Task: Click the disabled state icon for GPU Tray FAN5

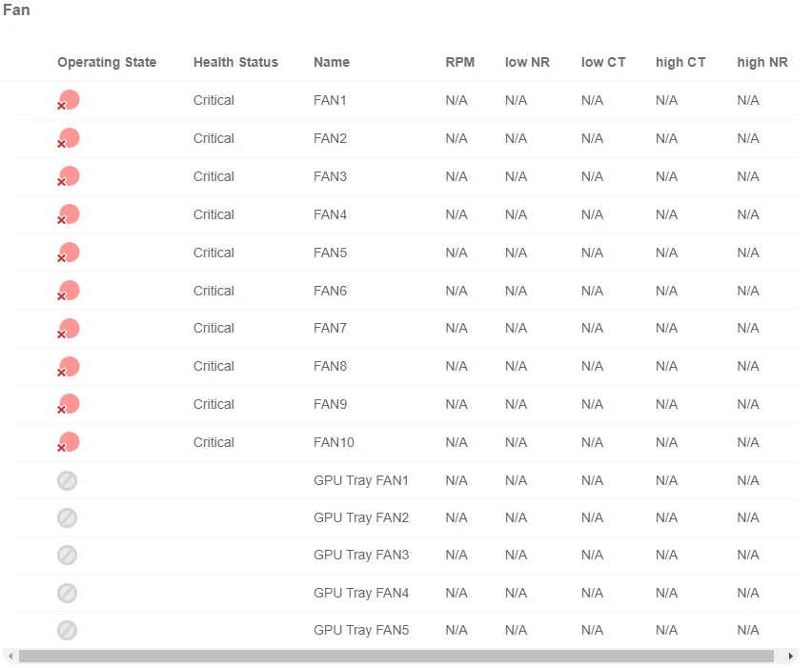Action: [67, 630]
